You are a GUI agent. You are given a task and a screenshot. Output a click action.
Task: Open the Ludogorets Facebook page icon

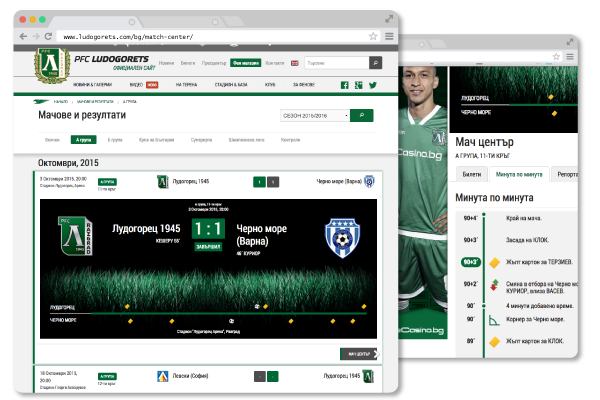344,85
